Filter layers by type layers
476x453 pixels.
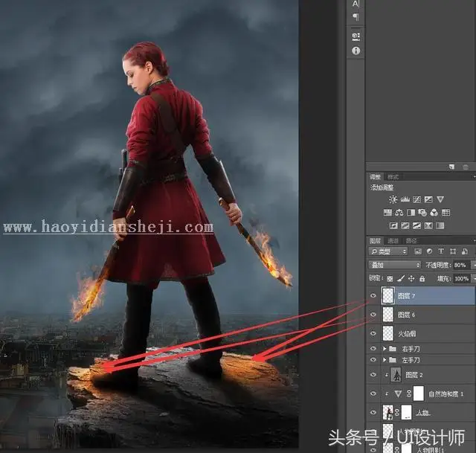[x=441, y=251]
